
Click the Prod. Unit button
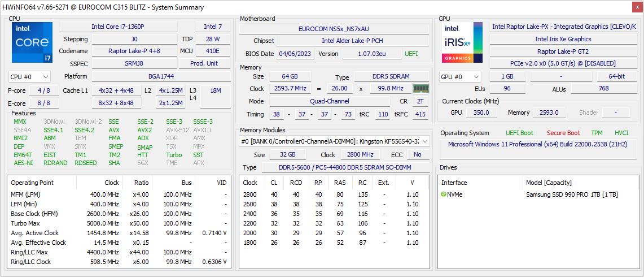click(x=204, y=63)
